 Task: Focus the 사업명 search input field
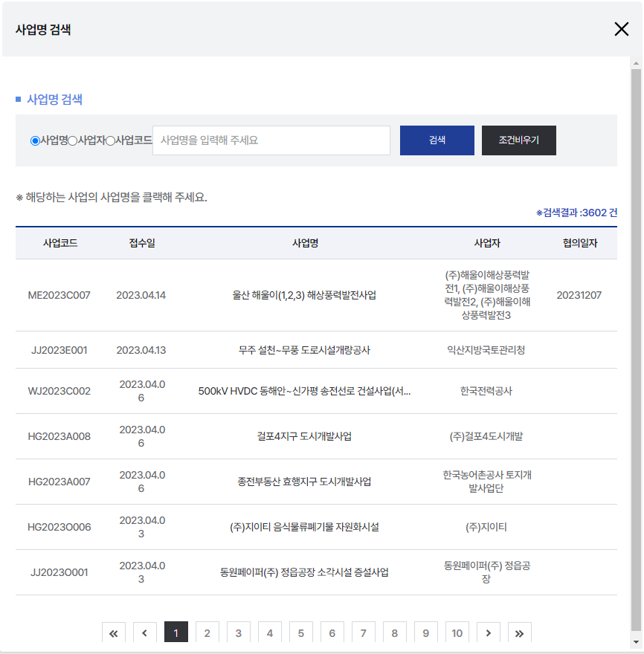coord(271,140)
